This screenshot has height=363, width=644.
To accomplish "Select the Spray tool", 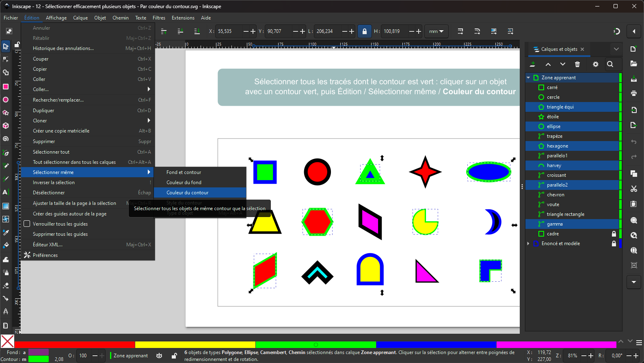I will [6, 272].
